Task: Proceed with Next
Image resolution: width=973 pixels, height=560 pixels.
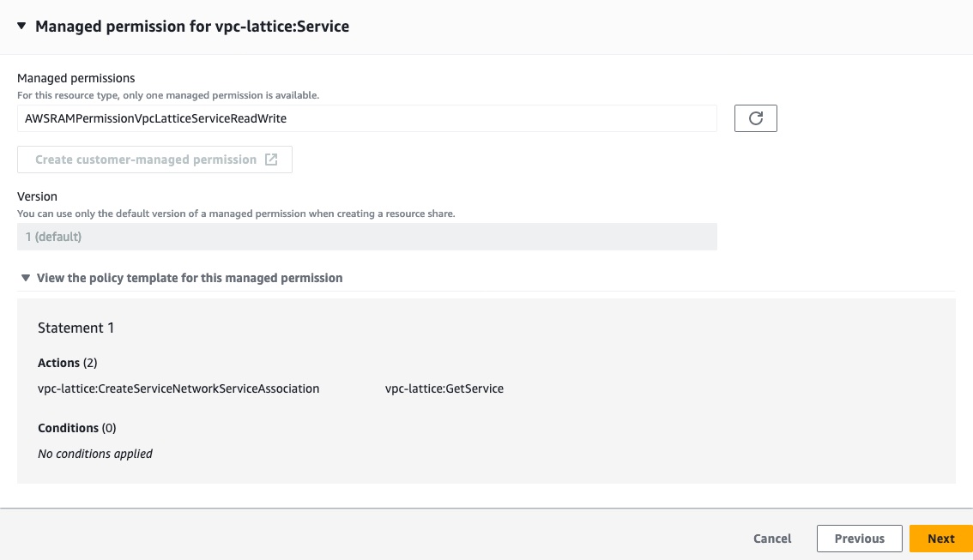Action: coord(941,539)
